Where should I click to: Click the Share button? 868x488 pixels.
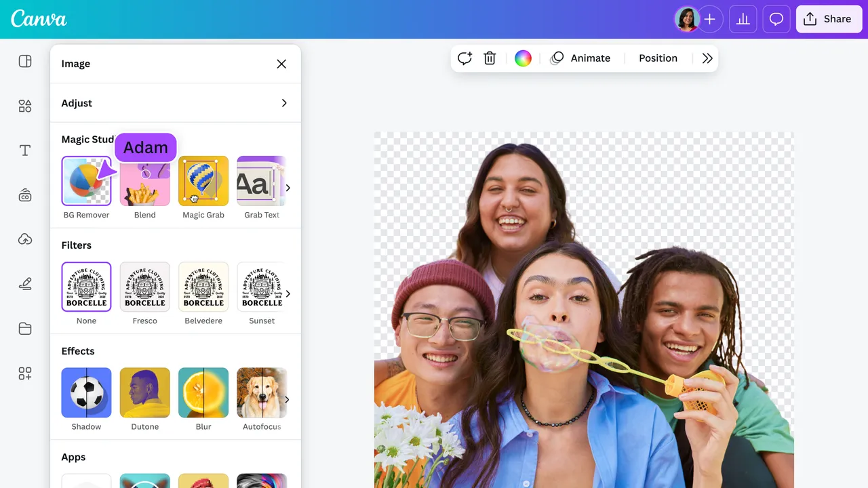(x=829, y=19)
